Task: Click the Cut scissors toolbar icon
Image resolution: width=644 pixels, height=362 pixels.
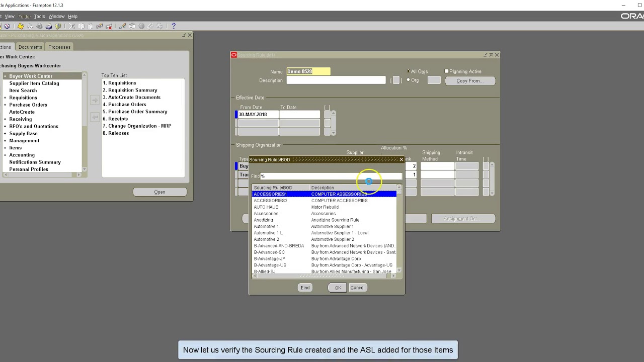Action: (72, 26)
